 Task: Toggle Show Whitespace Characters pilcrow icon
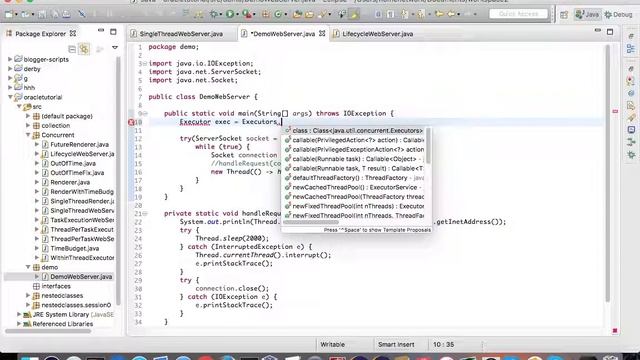[391, 14]
